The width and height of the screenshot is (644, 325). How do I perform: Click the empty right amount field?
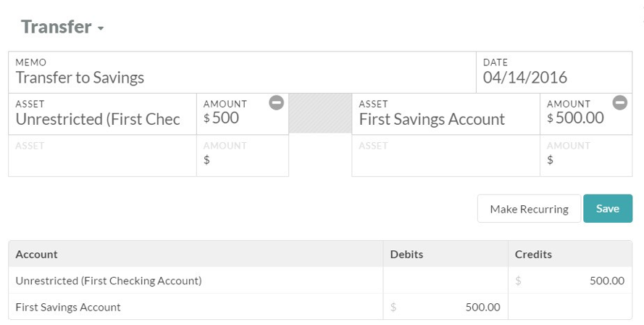[x=586, y=156]
